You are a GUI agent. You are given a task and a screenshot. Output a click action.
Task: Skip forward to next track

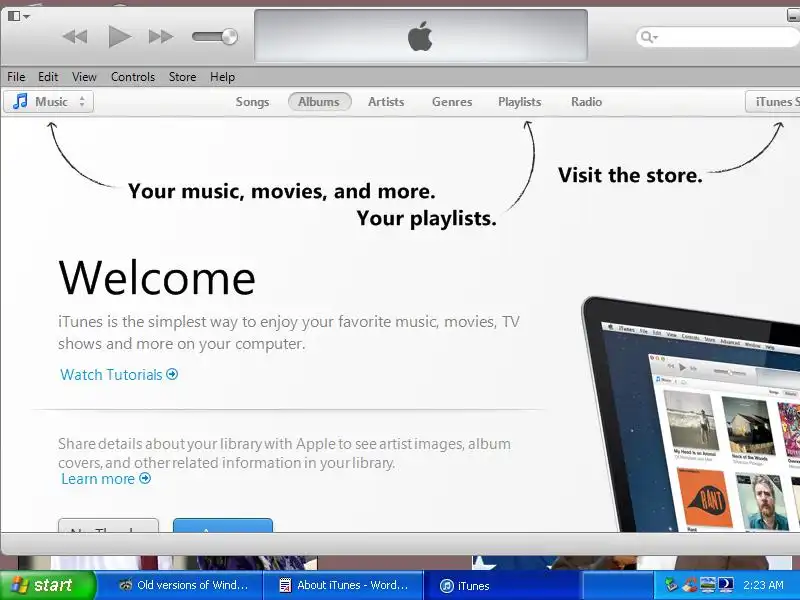click(x=161, y=37)
